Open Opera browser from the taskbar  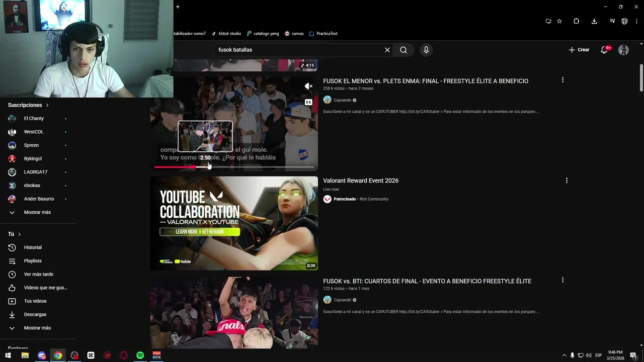point(124,355)
